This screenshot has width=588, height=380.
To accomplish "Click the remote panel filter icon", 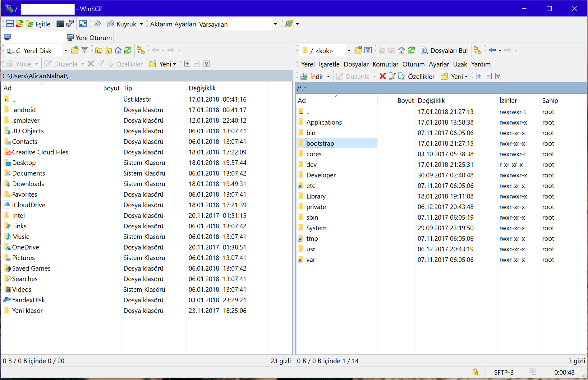I will 368,50.
